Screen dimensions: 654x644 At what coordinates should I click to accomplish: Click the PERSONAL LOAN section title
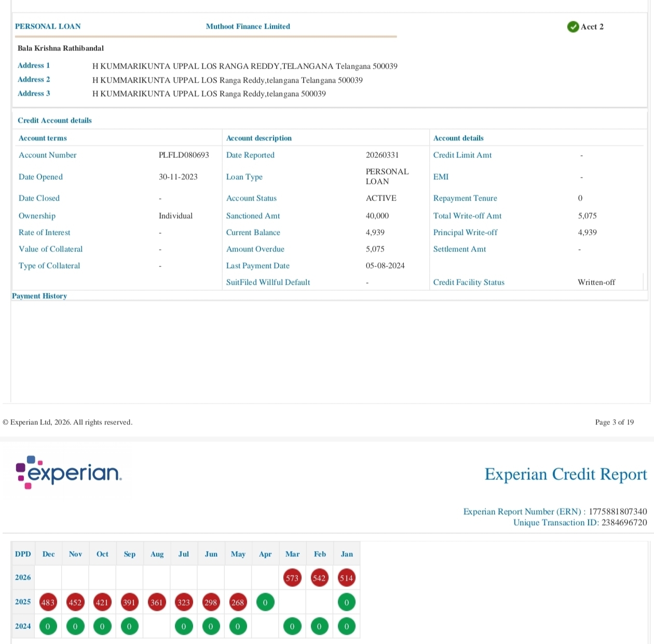pos(48,26)
